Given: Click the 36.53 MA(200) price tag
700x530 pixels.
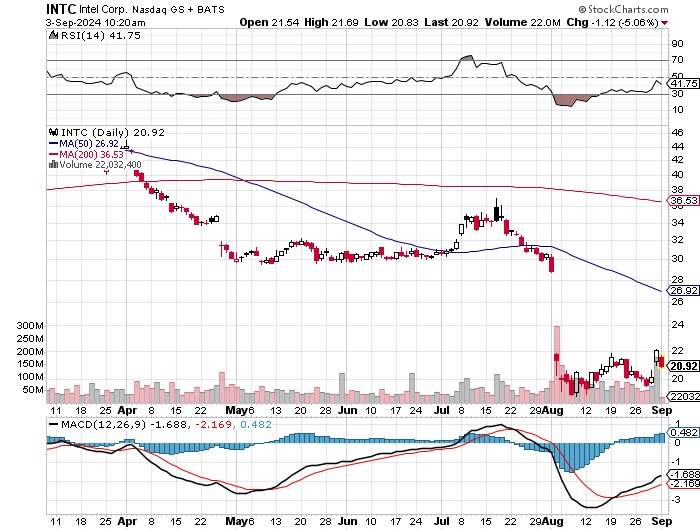Looking at the screenshot, I should pyautogui.click(x=682, y=201).
